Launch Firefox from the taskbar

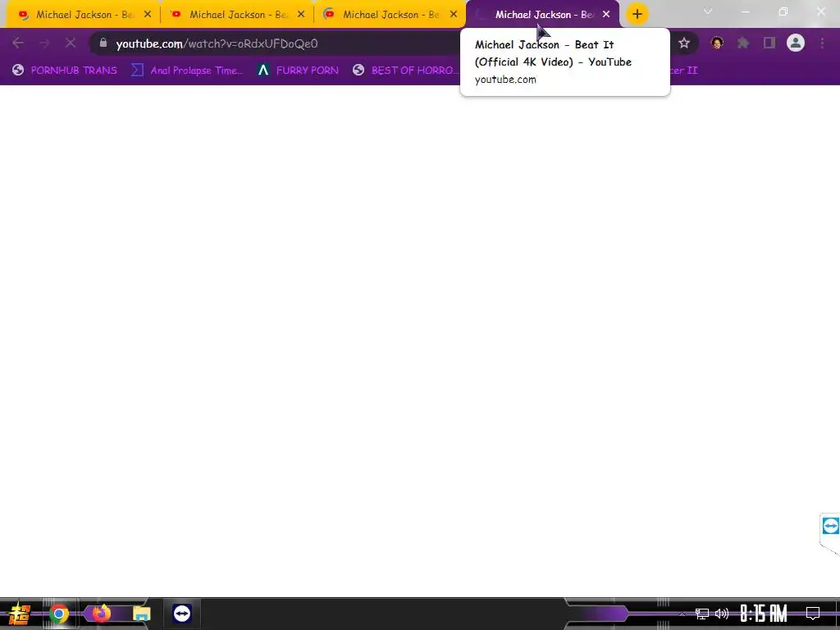tap(101, 614)
